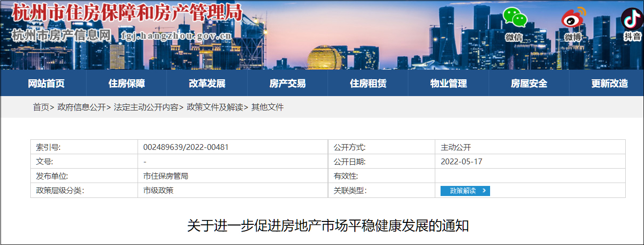Click the 首页 breadcrumb link
Viewport: 644px width, 245px height.
[41, 107]
